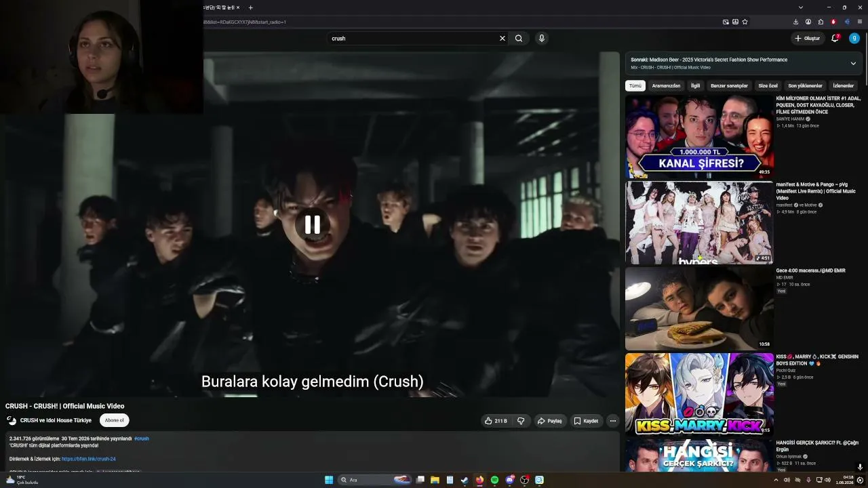Open the CRUSH ve Idol House Türkiye channel

56,420
